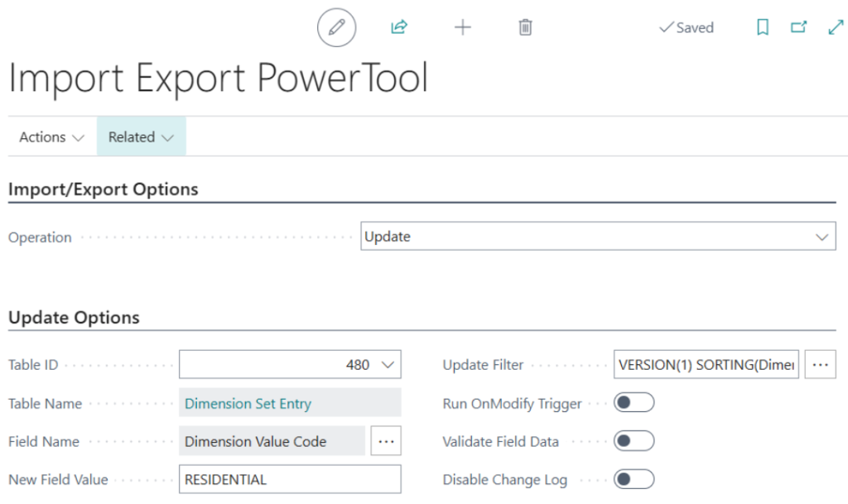Click the Saved status indicator
Viewport: 848px width, 504px height.
pos(686,28)
